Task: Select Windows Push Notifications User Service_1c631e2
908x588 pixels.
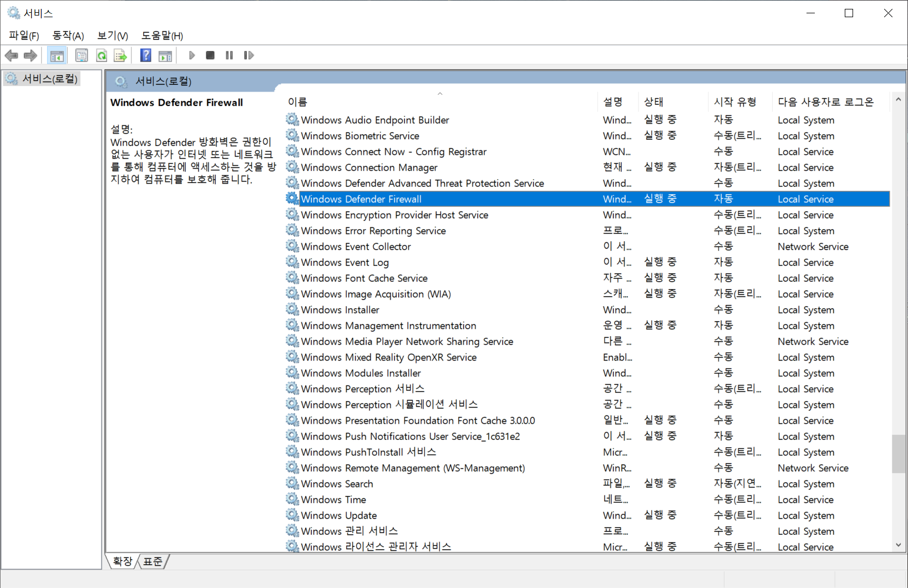Action: [587, 436]
